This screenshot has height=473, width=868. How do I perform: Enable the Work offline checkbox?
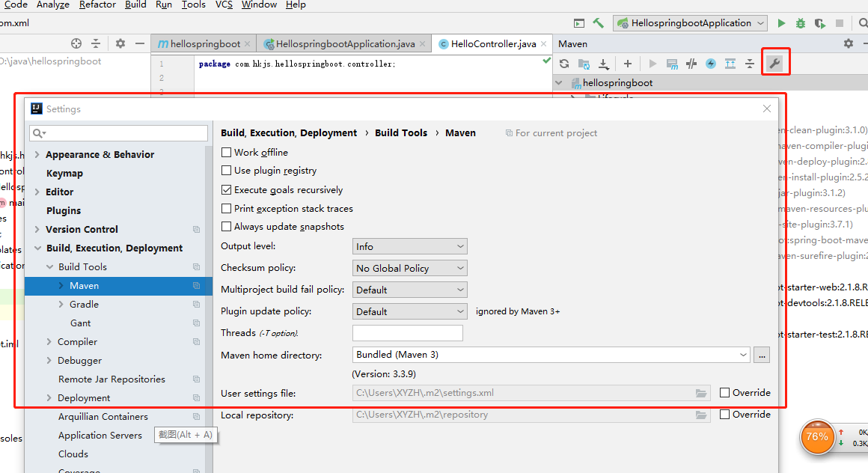(x=226, y=153)
